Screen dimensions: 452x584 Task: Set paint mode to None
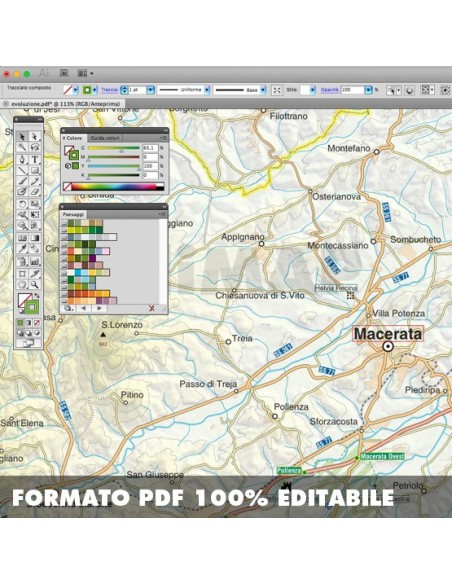click(36, 323)
